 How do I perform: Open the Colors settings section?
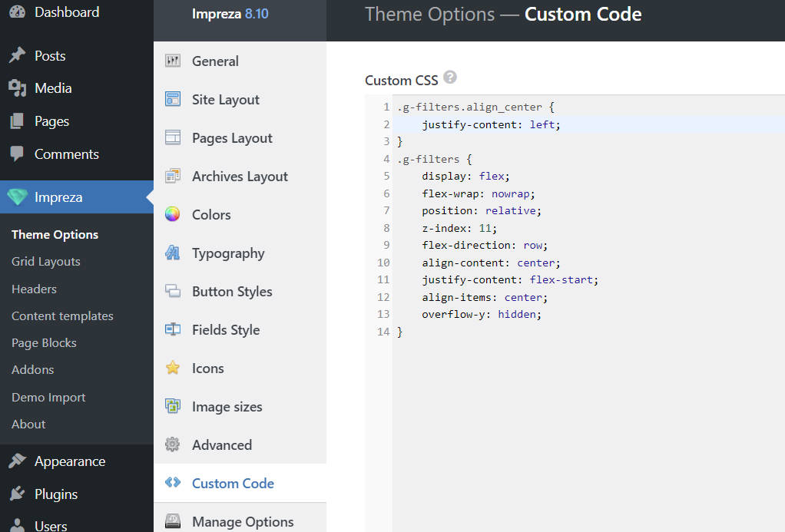(240, 214)
